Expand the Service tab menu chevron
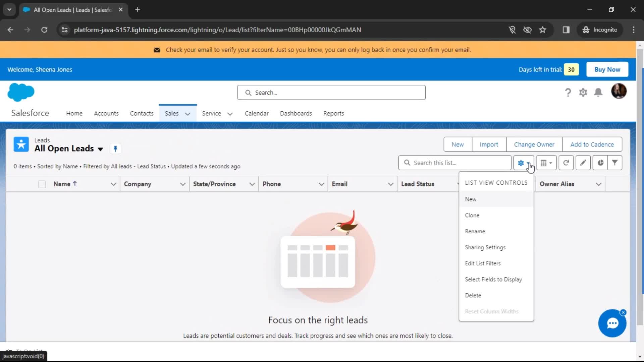The height and width of the screenshot is (362, 644). click(x=230, y=114)
